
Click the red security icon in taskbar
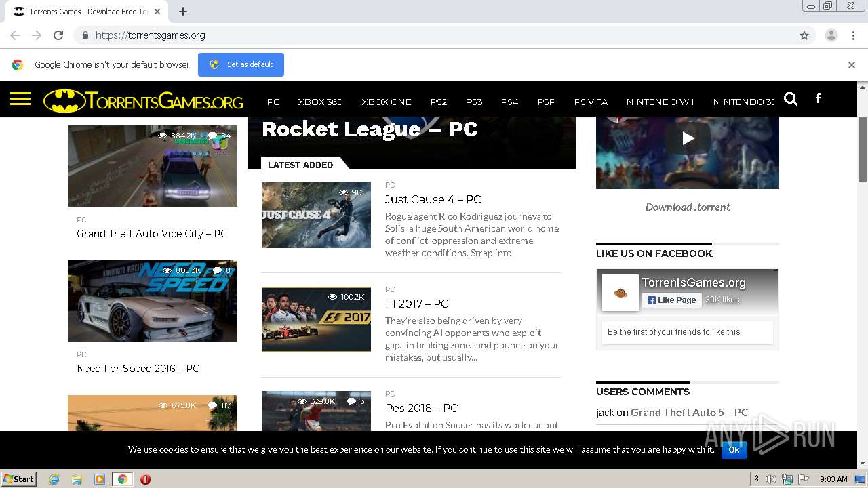145,479
